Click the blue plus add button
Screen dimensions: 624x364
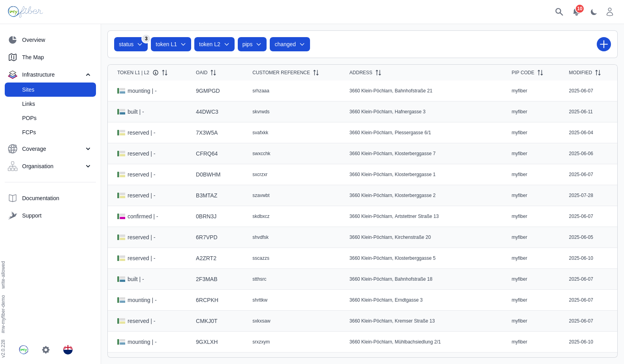603,44
